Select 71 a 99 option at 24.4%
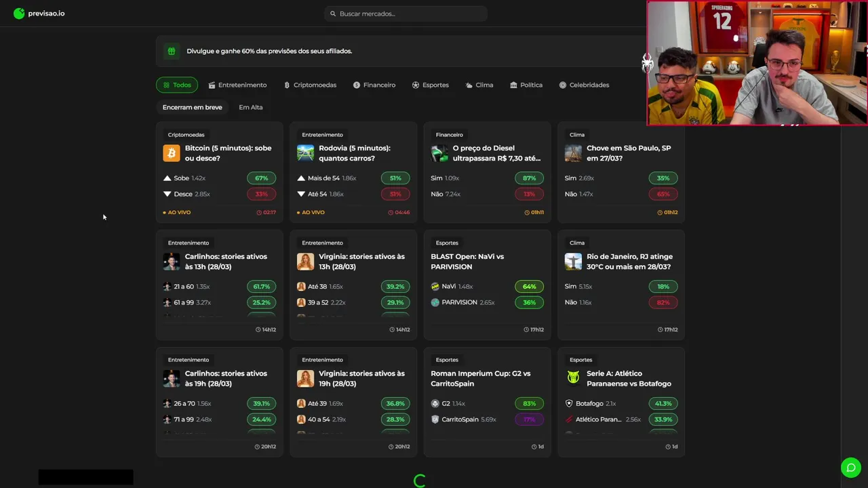Viewport: 868px width, 488px height. tap(261, 420)
